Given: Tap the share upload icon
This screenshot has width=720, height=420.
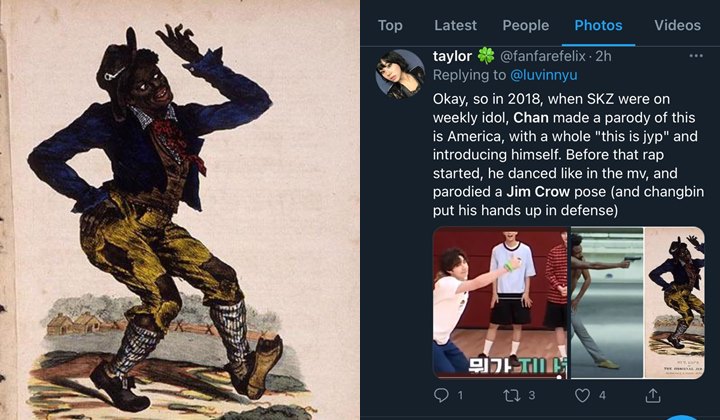Looking at the screenshot, I should (x=653, y=395).
